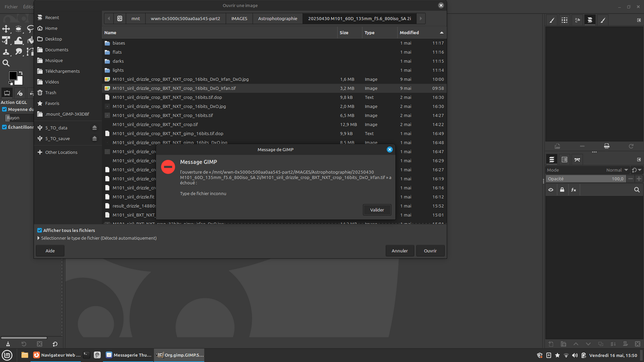Switch to the Channels tab
The height and width of the screenshot is (362, 644).
(565, 160)
